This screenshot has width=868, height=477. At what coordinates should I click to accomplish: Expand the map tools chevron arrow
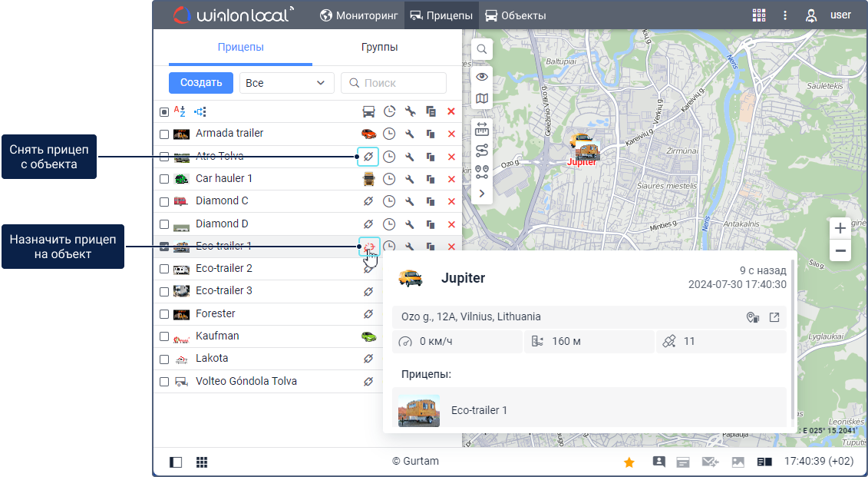point(482,194)
